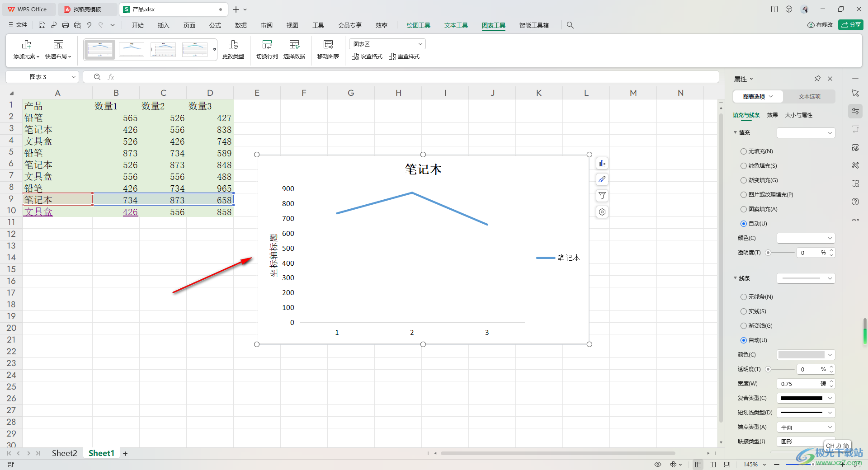The image size is (868, 470).
Task: Click the fx insert function icon
Action: point(111,77)
